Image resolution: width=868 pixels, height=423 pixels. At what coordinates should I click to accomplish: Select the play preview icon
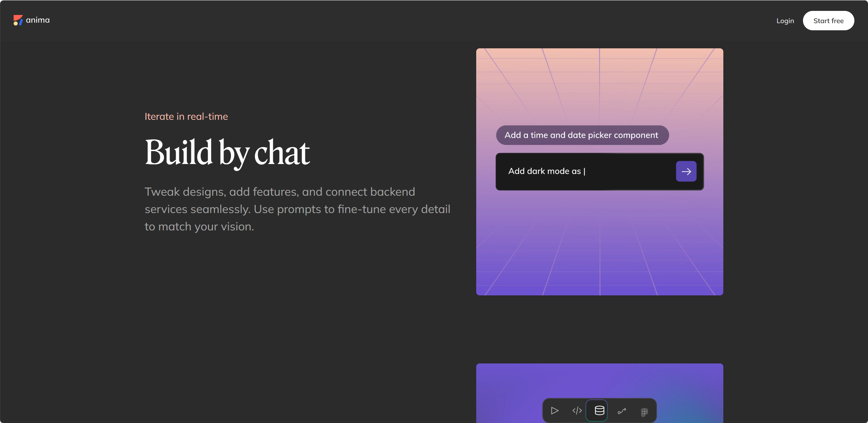click(x=554, y=411)
